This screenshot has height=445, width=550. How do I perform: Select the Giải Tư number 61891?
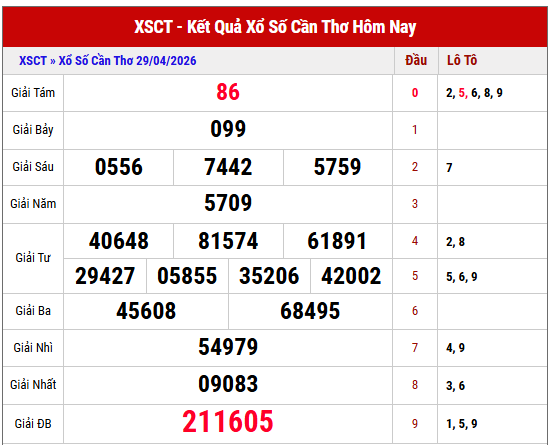pos(337,241)
